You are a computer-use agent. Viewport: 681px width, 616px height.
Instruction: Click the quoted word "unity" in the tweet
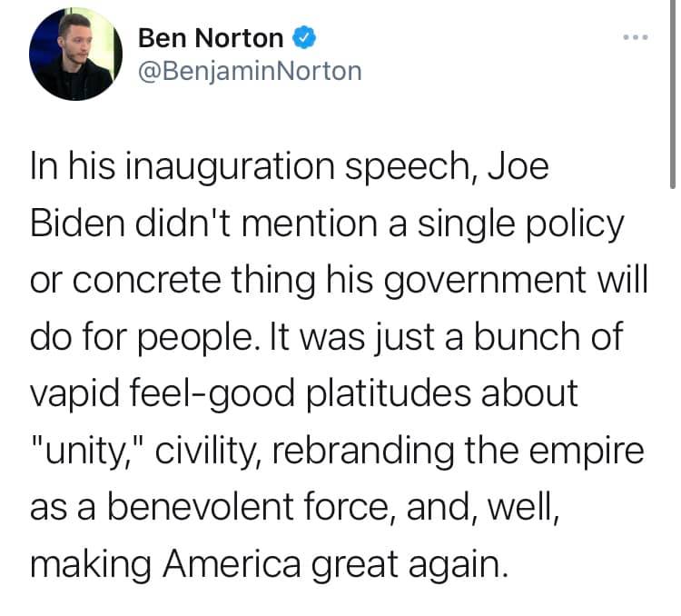pyautogui.click(x=82, y=451)
